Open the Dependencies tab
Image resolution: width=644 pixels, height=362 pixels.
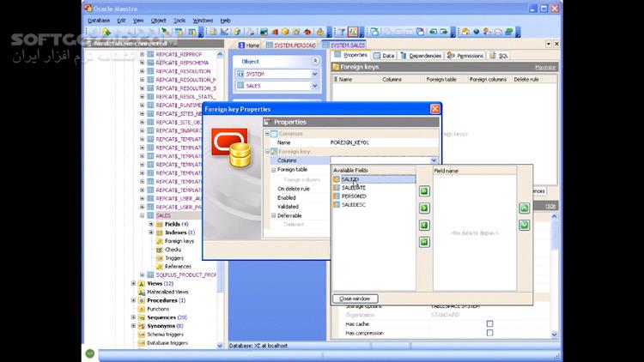pos(421,56)
